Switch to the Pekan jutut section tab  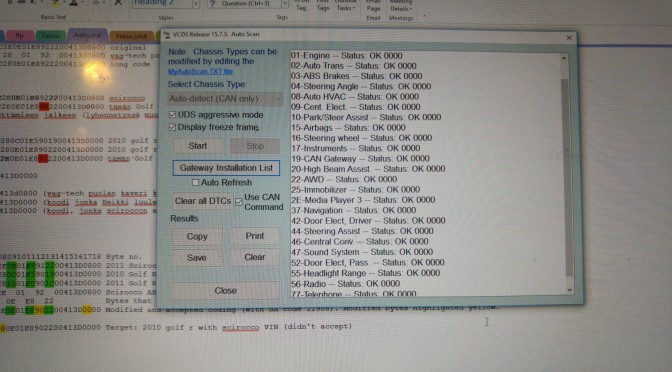pyautogui.click(x=131, y=36)
